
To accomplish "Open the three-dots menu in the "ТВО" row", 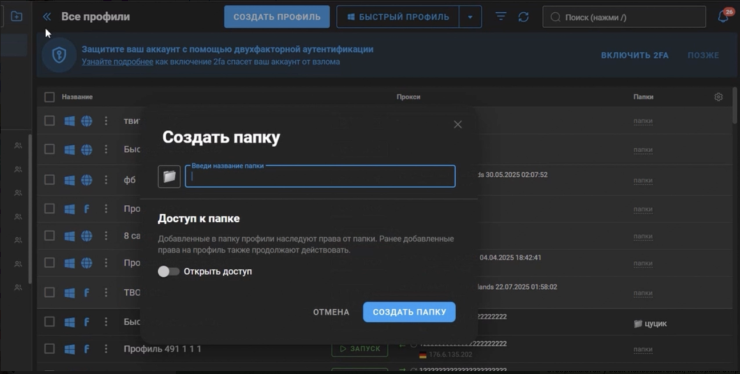I will [106, 293].
